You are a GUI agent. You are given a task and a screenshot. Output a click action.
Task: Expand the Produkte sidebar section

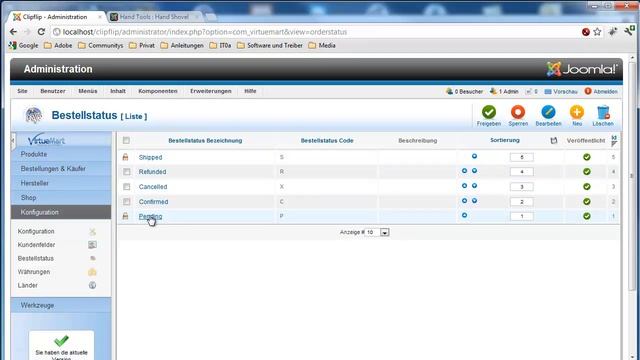click(61, 154)
